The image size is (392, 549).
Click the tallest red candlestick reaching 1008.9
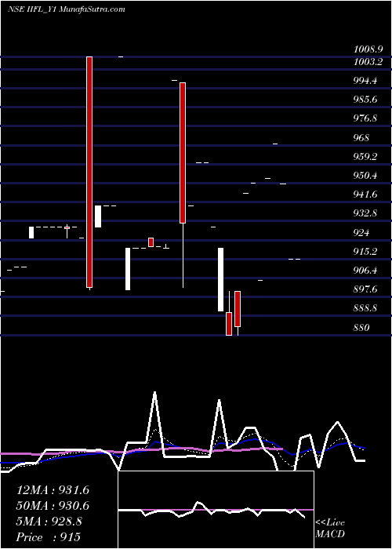point(89,172)
